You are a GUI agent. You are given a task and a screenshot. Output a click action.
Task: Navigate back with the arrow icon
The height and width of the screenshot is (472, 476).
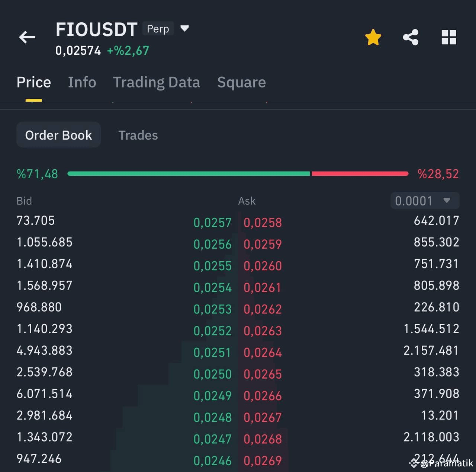point(26,37)
